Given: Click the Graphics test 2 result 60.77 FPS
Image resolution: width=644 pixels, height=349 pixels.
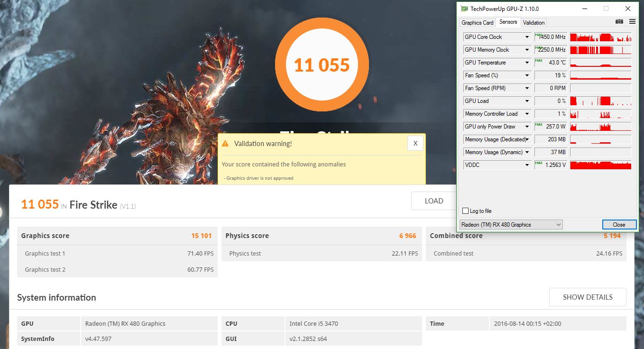Looking at the screenshot, I should (x=201, y=270).
